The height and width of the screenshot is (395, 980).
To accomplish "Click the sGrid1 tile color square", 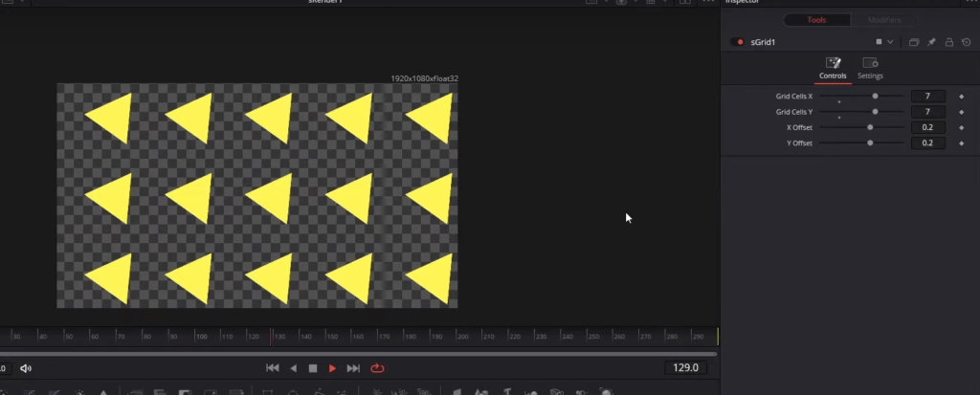I will [x=879, y=42].
